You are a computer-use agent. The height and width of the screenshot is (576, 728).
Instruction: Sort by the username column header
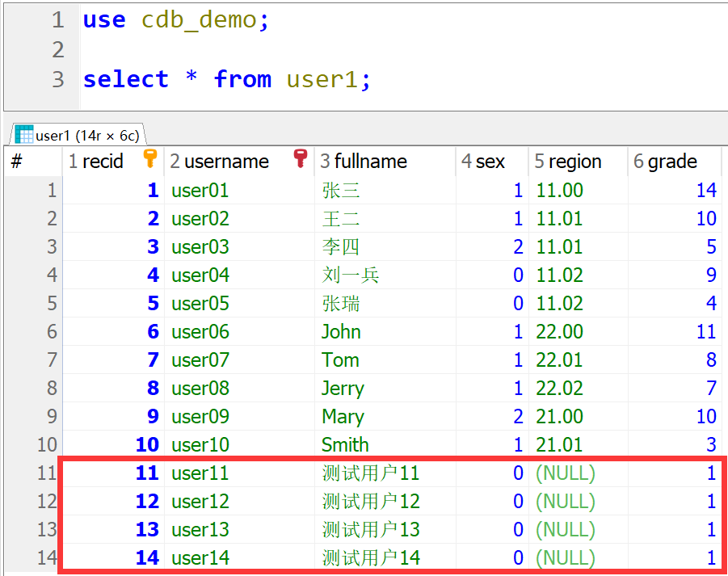(218, 162)
